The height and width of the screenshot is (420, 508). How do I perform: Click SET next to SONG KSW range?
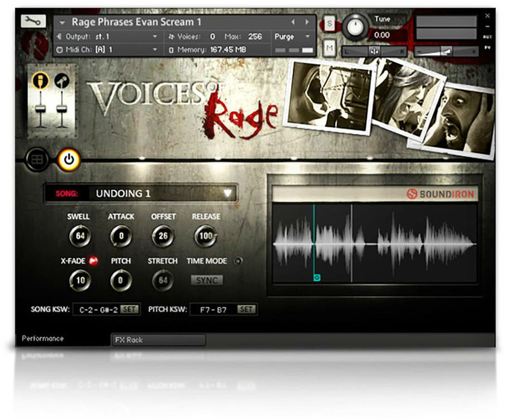[x=130, y=309]
